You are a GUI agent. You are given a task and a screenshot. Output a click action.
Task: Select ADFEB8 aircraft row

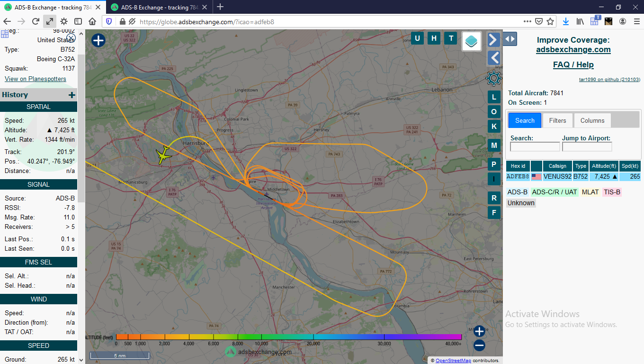[573, 176]
